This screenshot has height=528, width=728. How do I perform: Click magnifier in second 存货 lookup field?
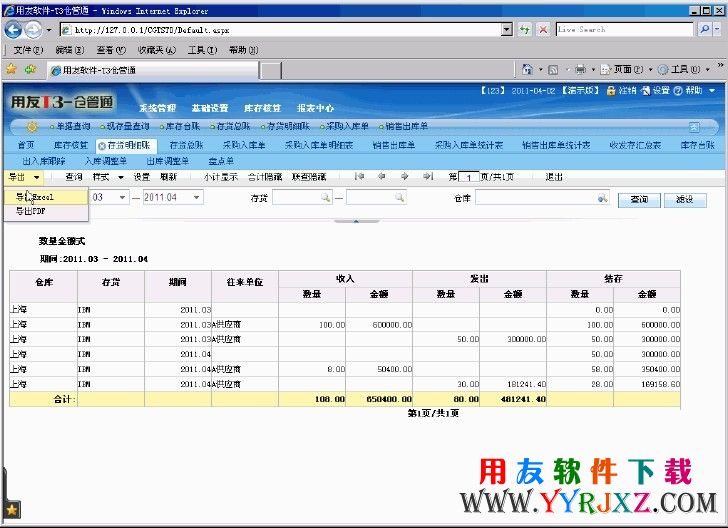[x=399, y=198]
